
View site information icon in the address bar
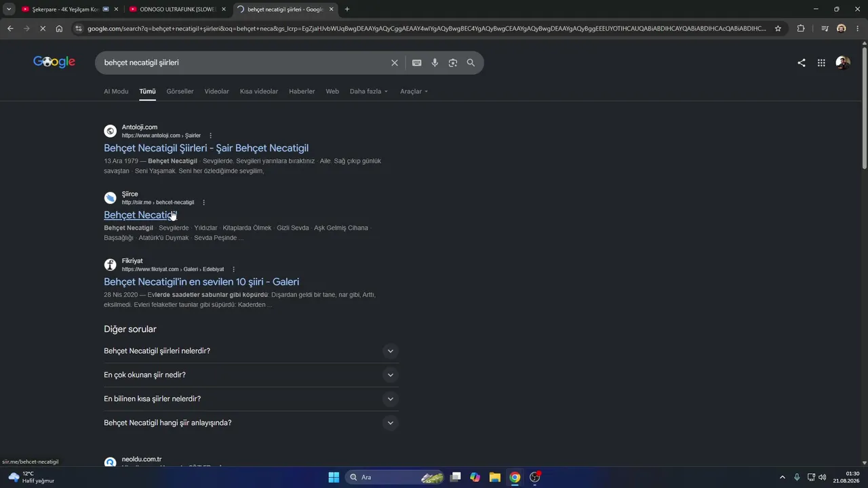(x=79, y=28)
